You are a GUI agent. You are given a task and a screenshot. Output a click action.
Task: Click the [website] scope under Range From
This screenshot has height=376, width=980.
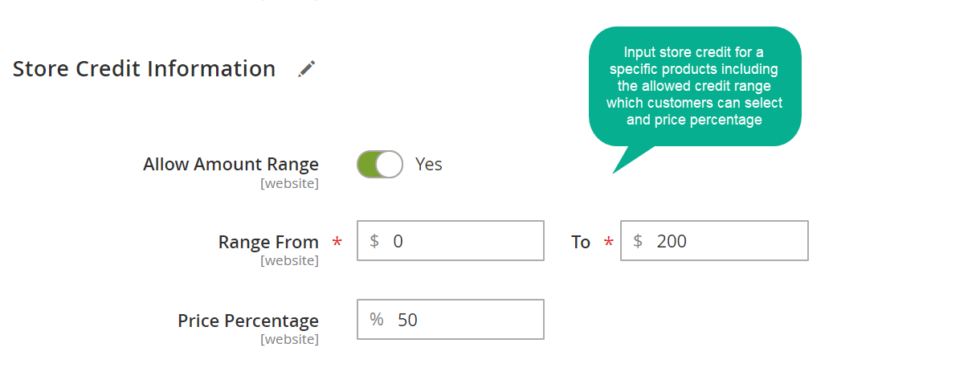[289, 261]
